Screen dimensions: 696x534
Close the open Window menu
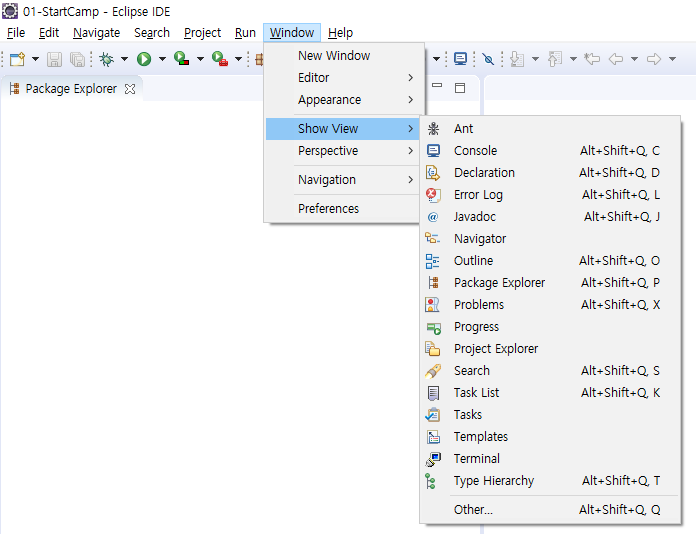292,33
